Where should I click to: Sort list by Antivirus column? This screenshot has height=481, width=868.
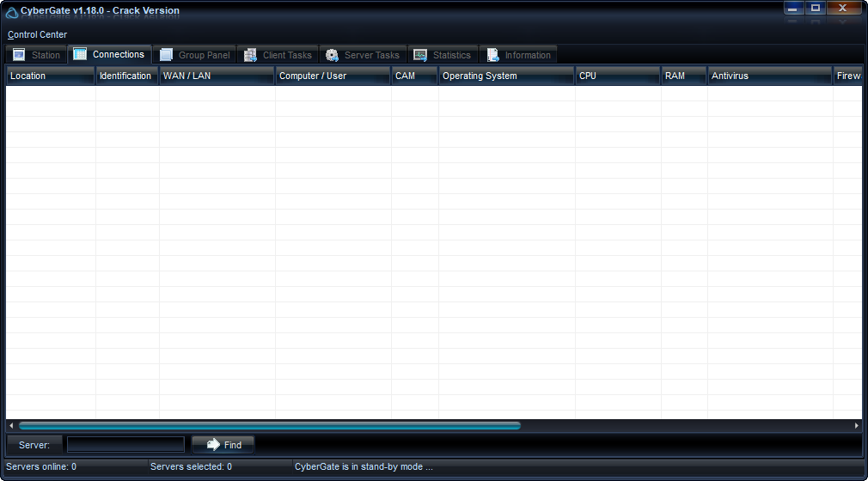click(x=769, y=76)
